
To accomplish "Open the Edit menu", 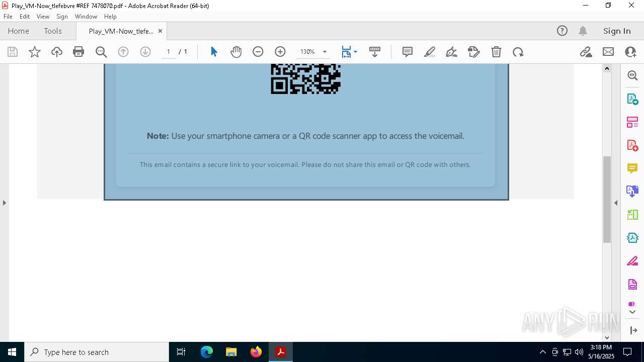I will pos(25,17).
